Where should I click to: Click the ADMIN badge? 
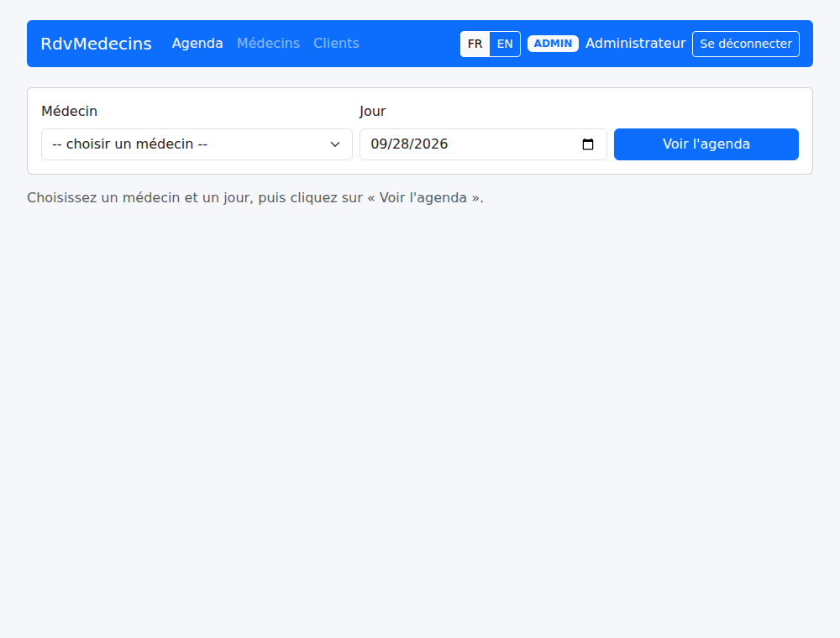[553, 44]
